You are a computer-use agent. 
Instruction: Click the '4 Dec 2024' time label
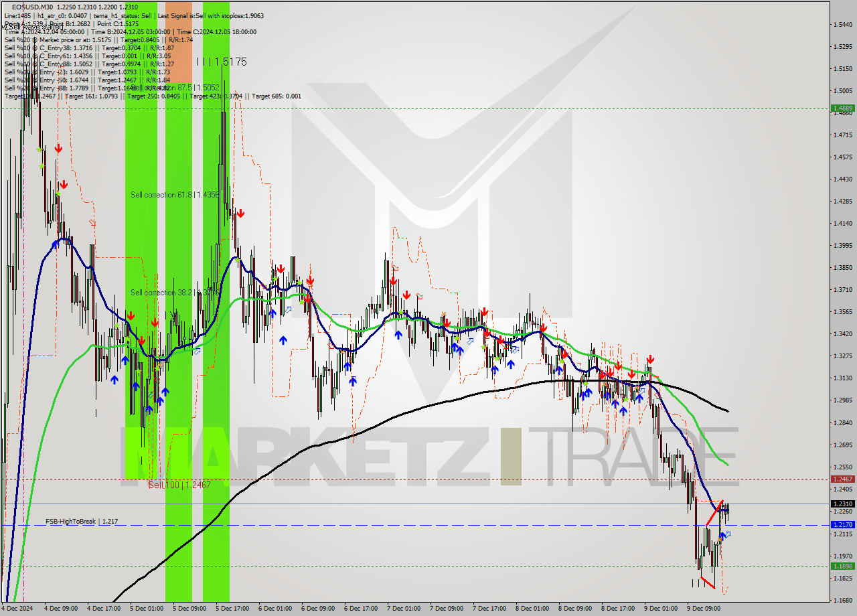click(x=18, y=609)
